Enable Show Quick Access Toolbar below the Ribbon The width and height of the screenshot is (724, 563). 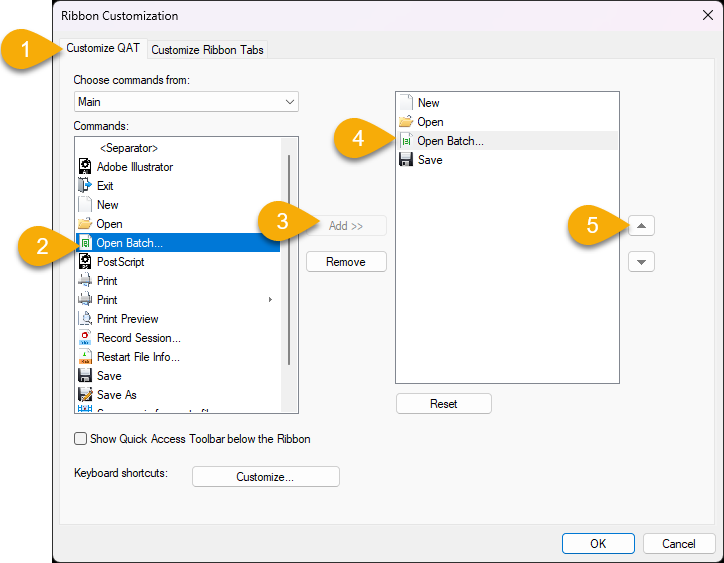pos(81,439)
